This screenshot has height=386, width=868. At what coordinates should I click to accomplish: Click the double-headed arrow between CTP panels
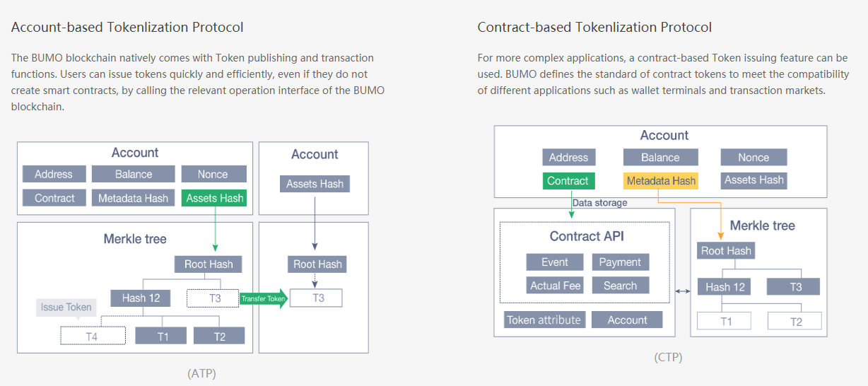[x=682, y=291]
